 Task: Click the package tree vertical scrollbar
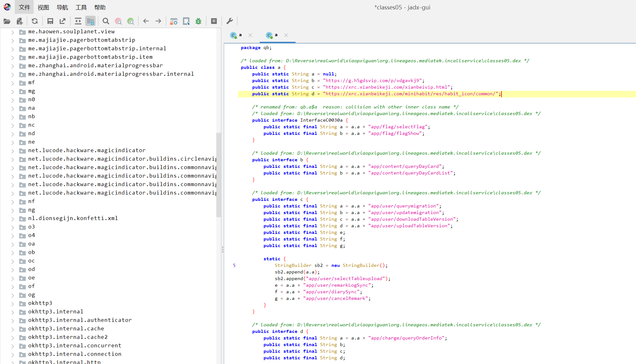point(218,175)
